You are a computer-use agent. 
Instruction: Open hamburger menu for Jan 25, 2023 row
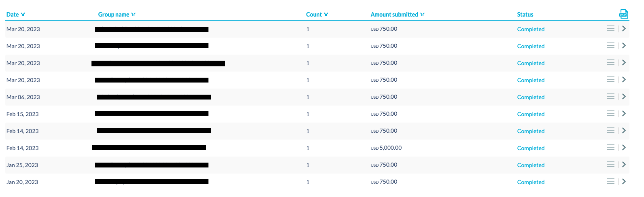click(x=610, y=165)
